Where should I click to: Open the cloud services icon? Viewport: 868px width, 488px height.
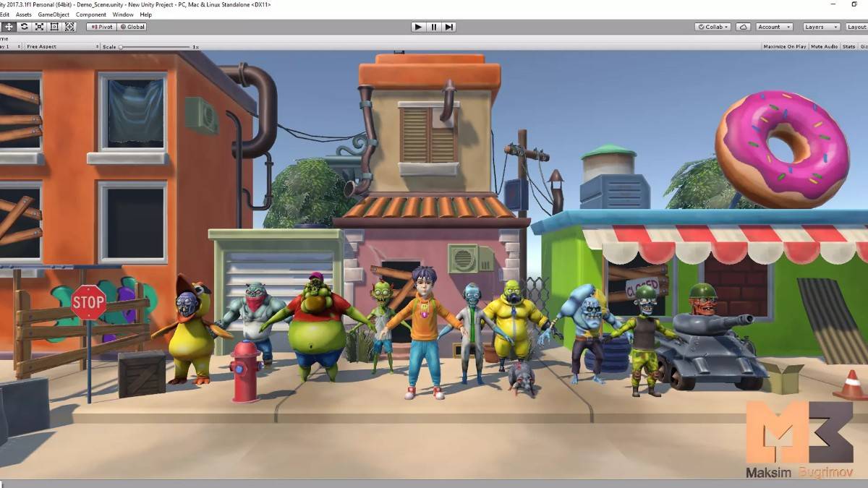pyautogui.click(x=743, y=27)
